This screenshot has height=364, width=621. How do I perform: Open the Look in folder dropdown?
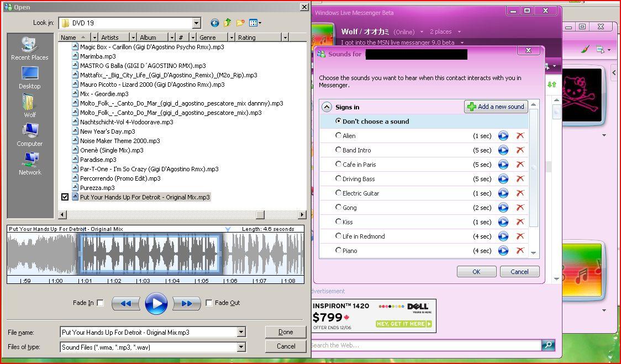(197, 23)
